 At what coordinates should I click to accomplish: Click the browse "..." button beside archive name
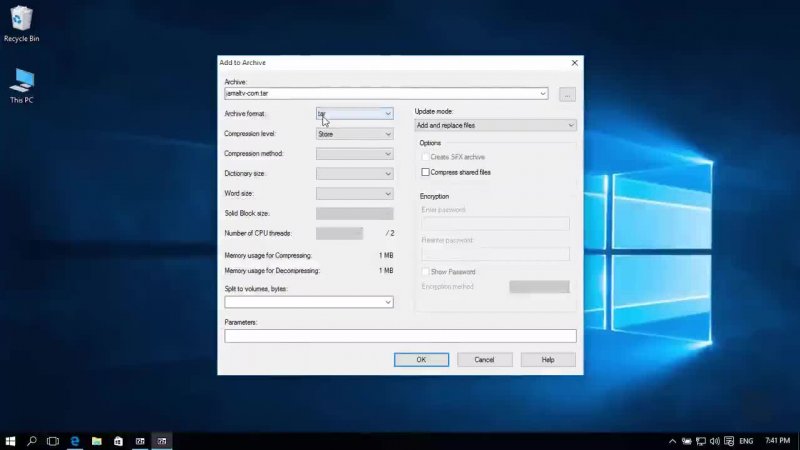[x=567, y=94]
